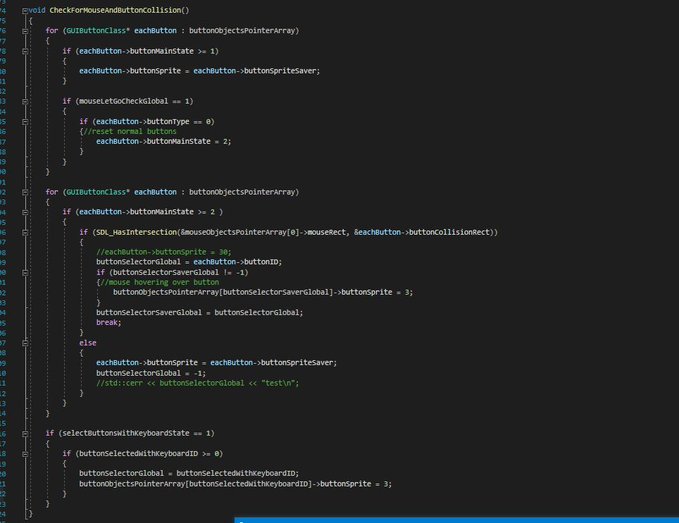Collapse fold box beside mouseLetGoCheckGlobal == 1 check

pyautogui.click(x=25, y=101)
